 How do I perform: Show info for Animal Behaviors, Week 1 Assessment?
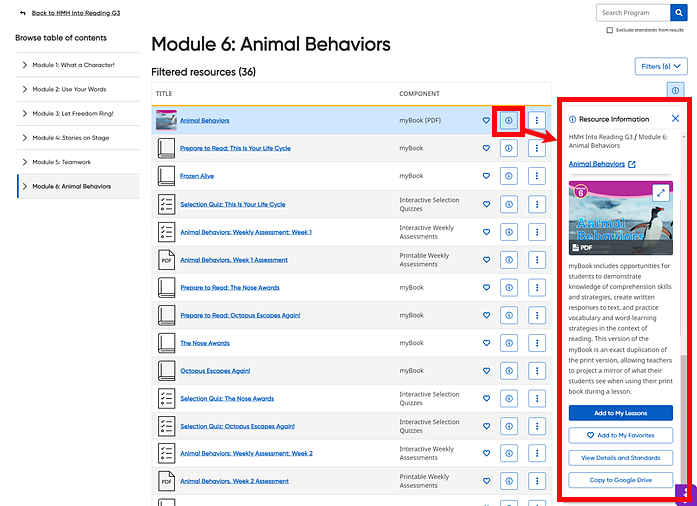tap(509, 260)
